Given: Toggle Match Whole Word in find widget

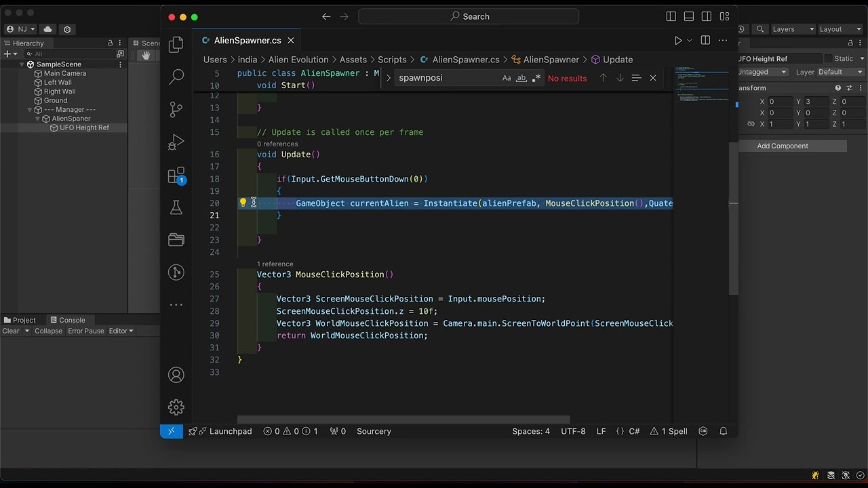Looking at the screenshot, I should [521, 78].
